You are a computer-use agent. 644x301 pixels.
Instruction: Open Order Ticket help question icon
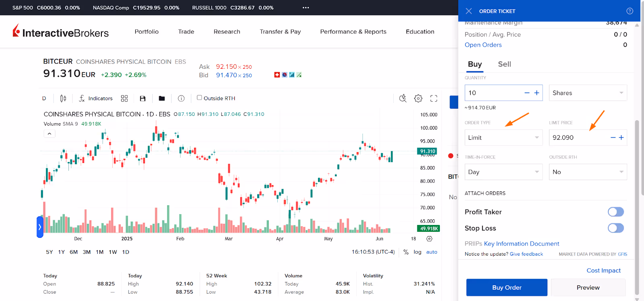point(630,11)
